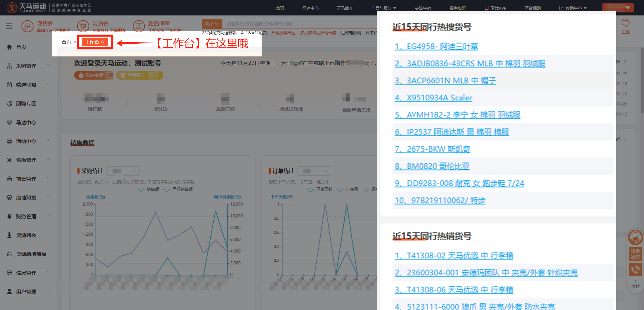Open the 采购统计 period dropdown

coord(123,171)
